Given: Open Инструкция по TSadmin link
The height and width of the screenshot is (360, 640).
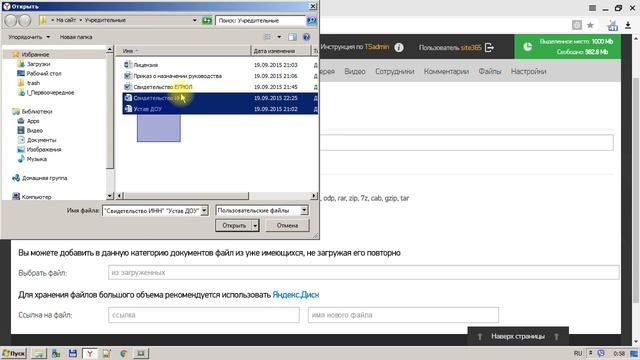Looking at the screenshot, I should click(354, 47).
